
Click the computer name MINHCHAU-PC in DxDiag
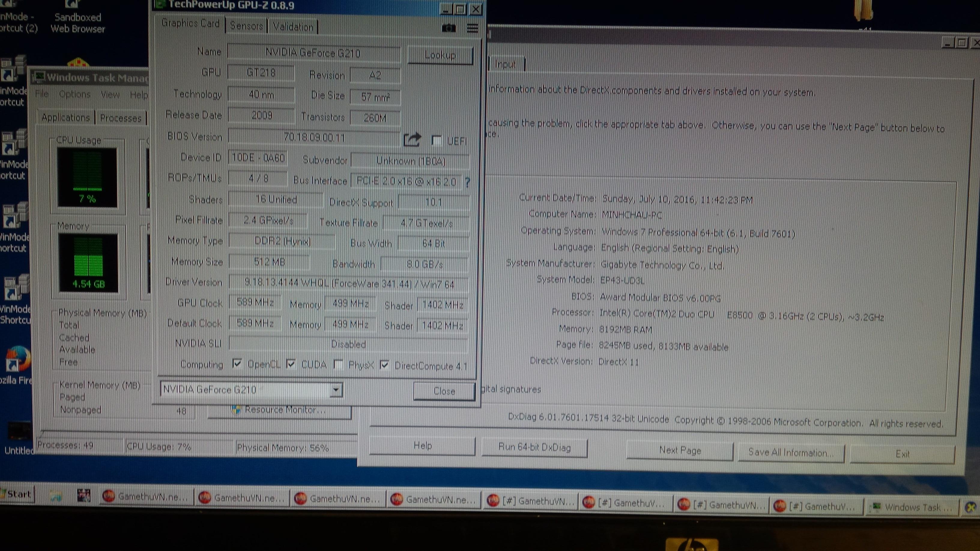pyautogui.click(x=631, y=215)
